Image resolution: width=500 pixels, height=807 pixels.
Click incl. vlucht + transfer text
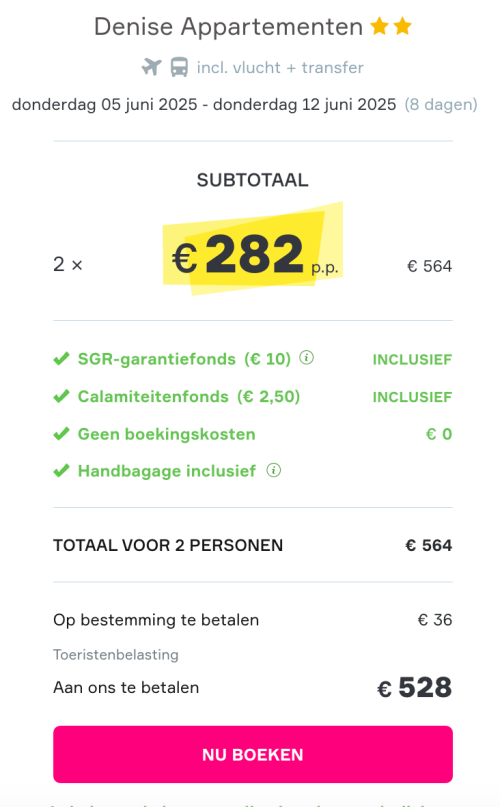280,67
